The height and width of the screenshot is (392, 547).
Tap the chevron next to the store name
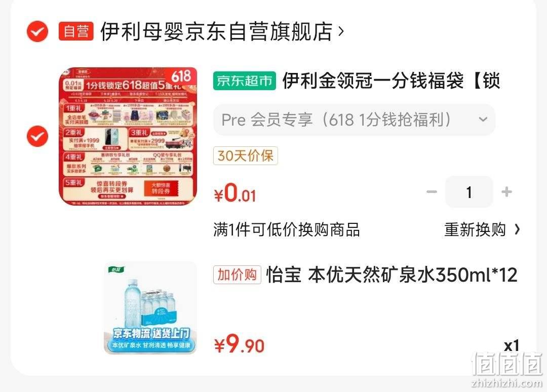click(341, 31)
